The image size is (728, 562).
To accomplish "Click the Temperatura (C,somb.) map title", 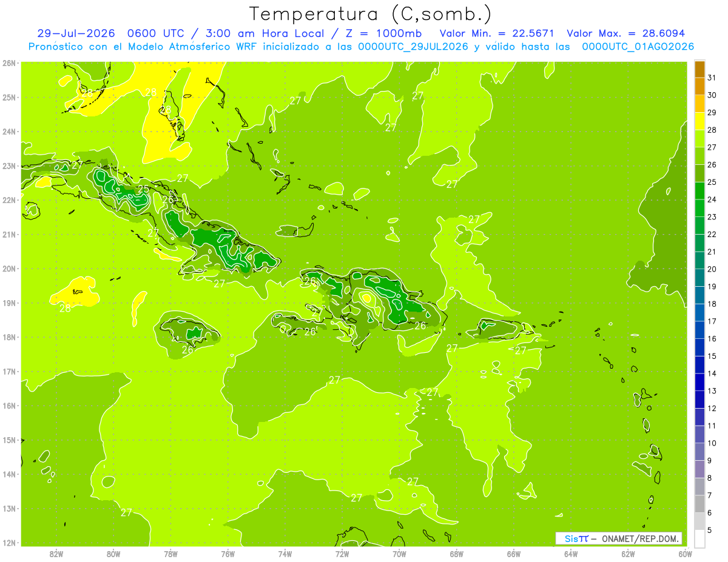I will pyautogui.click(x=371, y=15).
